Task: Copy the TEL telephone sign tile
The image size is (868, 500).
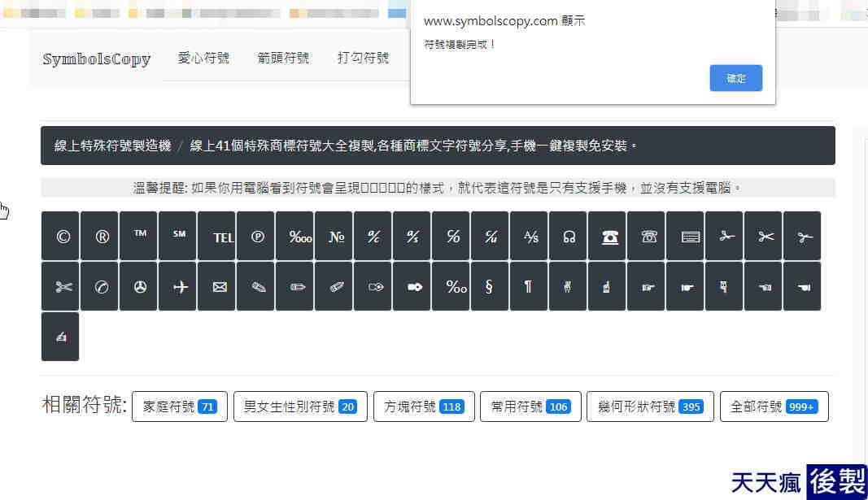Action: pos(216,236)
